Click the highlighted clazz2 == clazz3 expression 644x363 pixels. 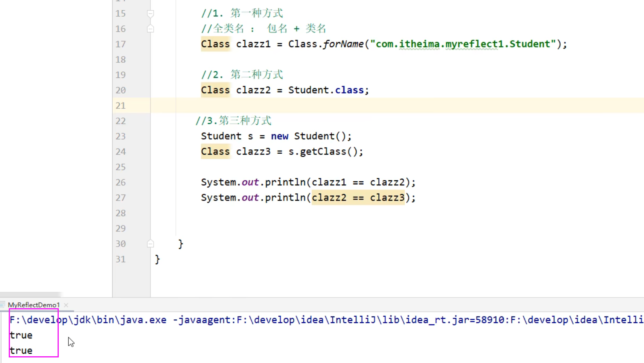coord(358,198)
